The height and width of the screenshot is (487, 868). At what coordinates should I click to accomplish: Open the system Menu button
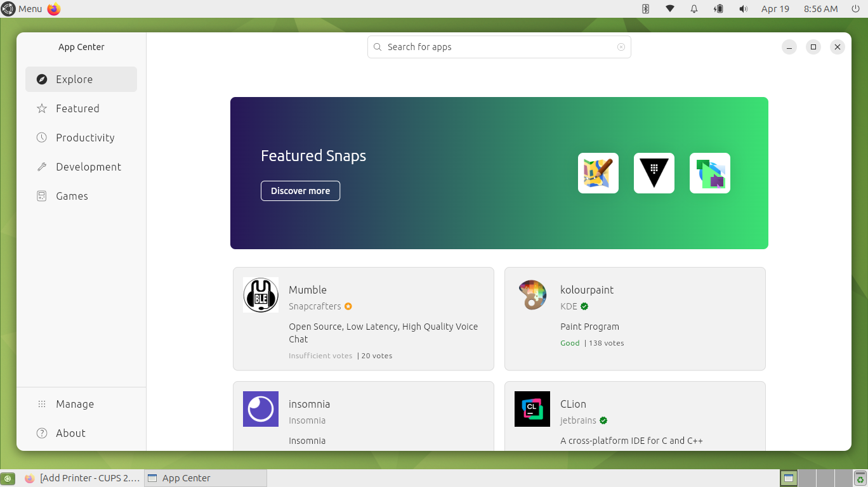click(22, 9)
